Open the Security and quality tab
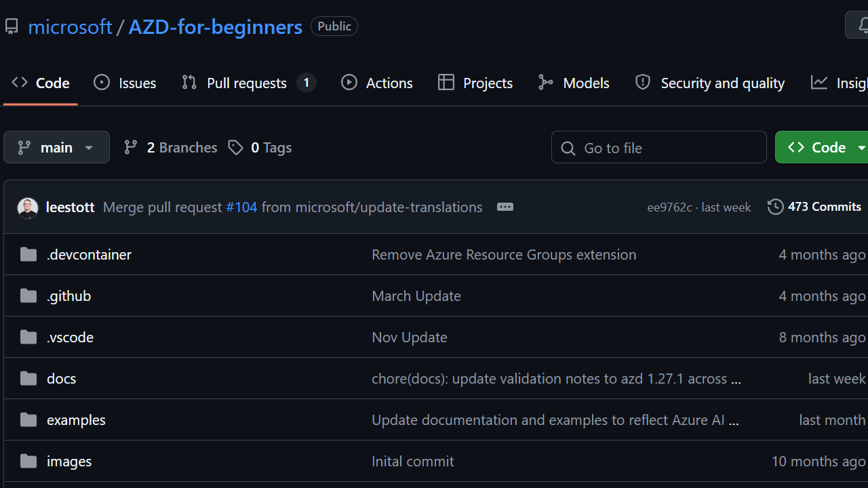Viewport: 868px width, 488px height. [709, 83]
